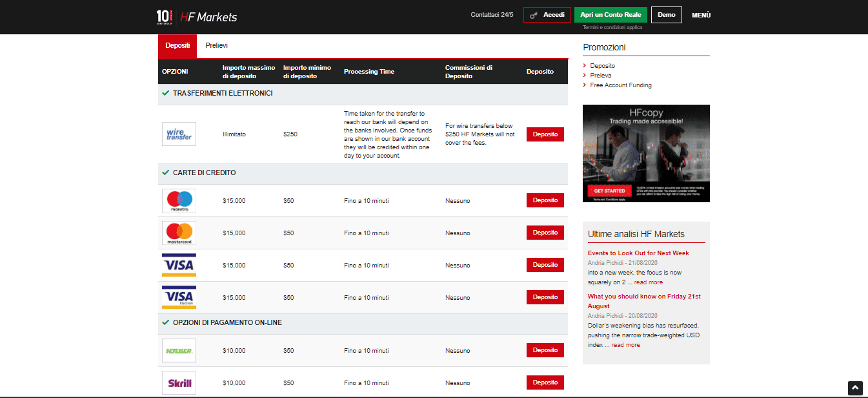Click the Mastercard logo
This screenshot has width=868, height=398.
point(179,233)
